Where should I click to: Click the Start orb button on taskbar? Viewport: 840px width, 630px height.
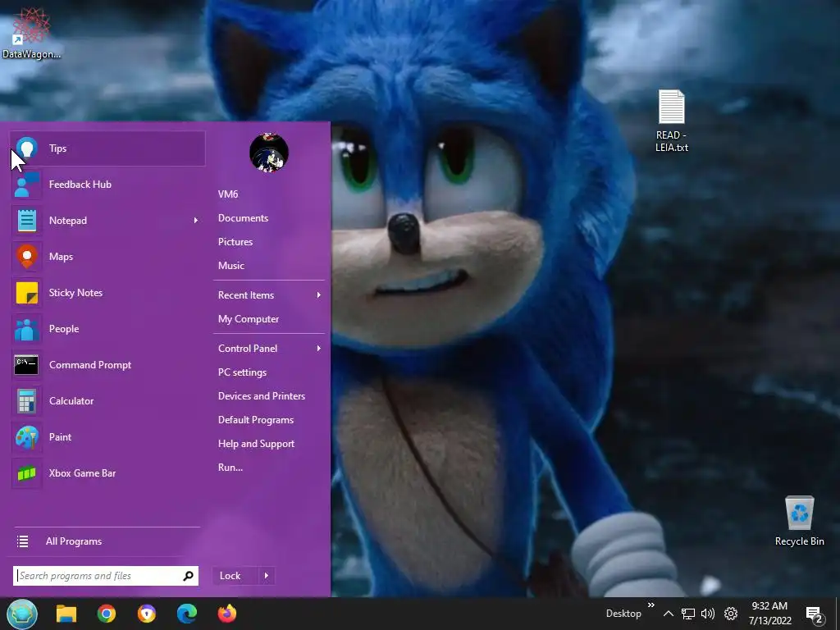click(22, 614)
